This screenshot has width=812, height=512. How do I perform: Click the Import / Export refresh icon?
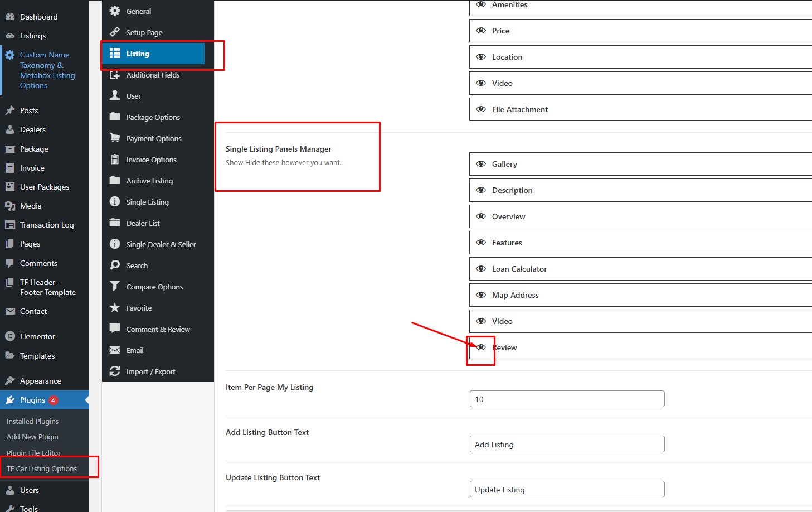coord(115,371)
